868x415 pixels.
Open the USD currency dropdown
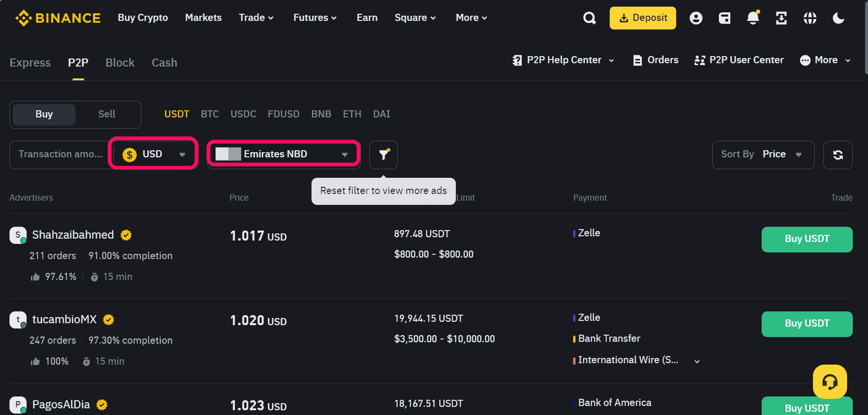[x=153, y=154]
